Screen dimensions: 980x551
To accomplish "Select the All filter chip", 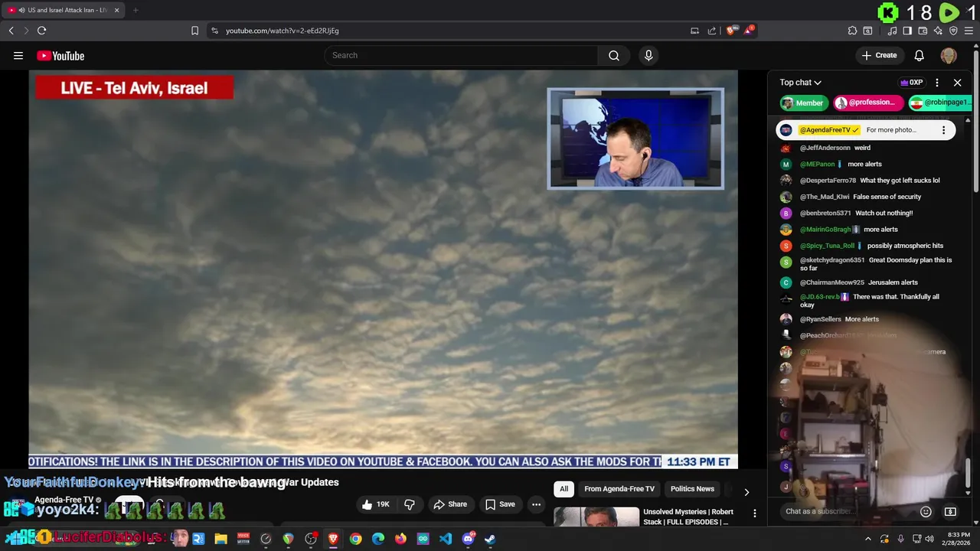I will point(564,489).
